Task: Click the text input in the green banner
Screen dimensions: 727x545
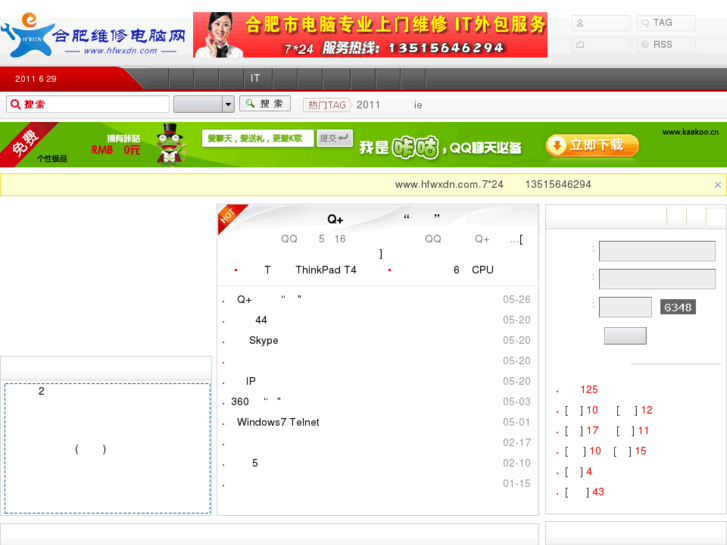Action: (x=257, y=138)
